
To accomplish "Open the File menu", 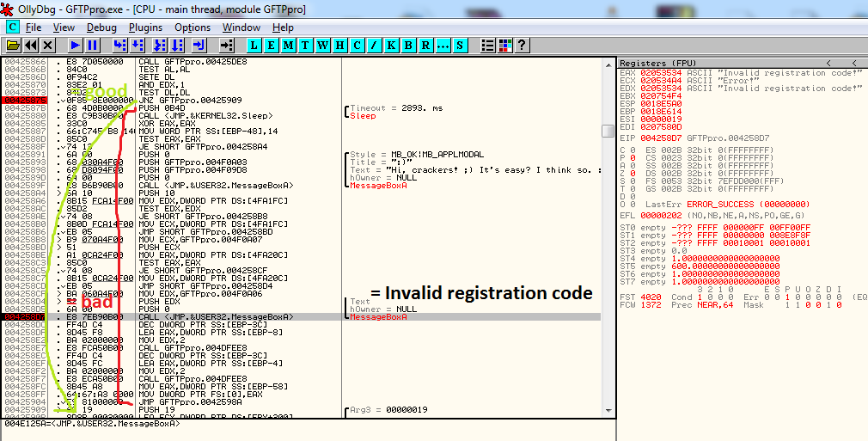I will tap(34, 28).
